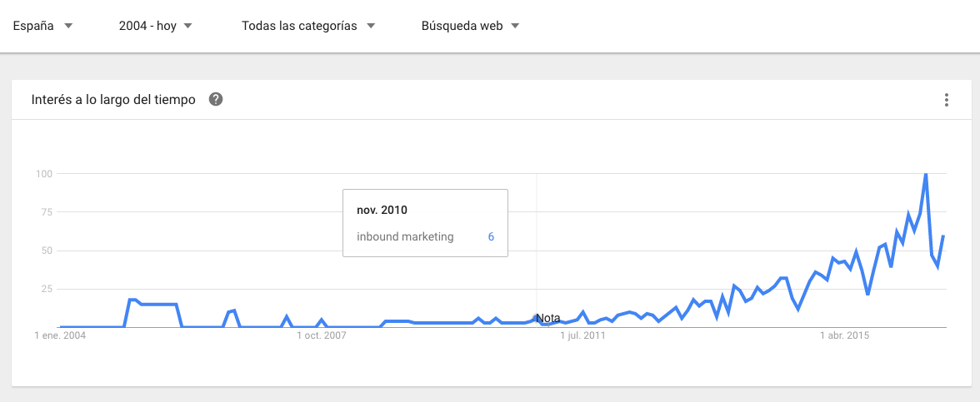
Task: Click the arrow next to España
Action: 68,27
